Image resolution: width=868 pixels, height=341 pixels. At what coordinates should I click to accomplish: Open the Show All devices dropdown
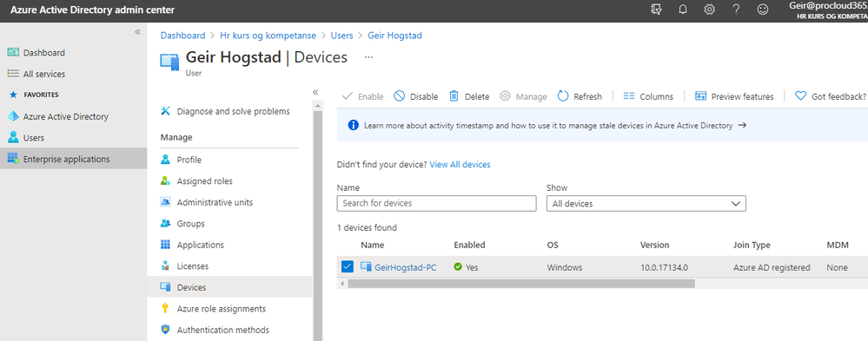click(x=646, y=203)
